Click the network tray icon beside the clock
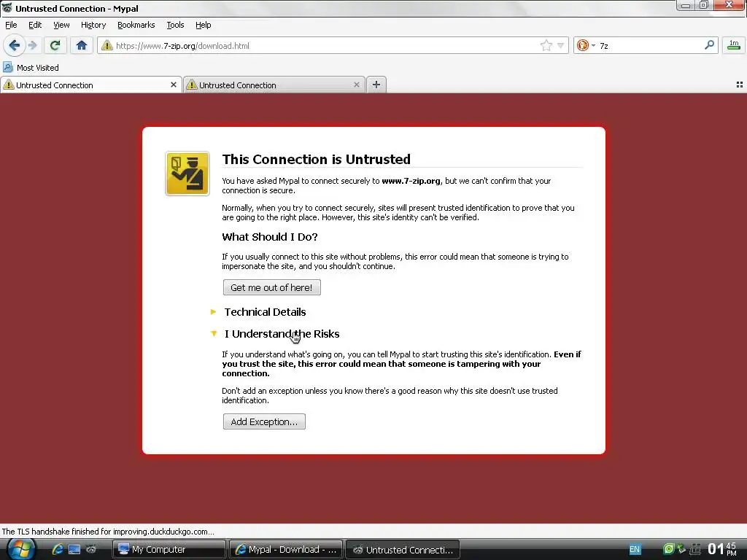The width and height of the screenshot is (747, 560). coord(696,549)
